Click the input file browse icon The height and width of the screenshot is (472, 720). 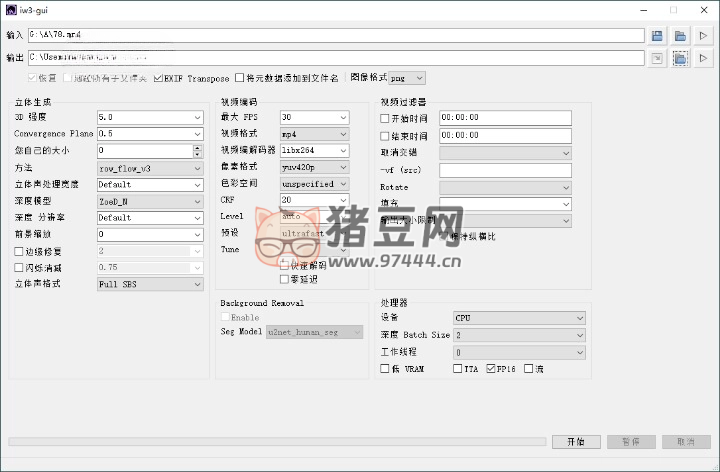pos(657,36)
